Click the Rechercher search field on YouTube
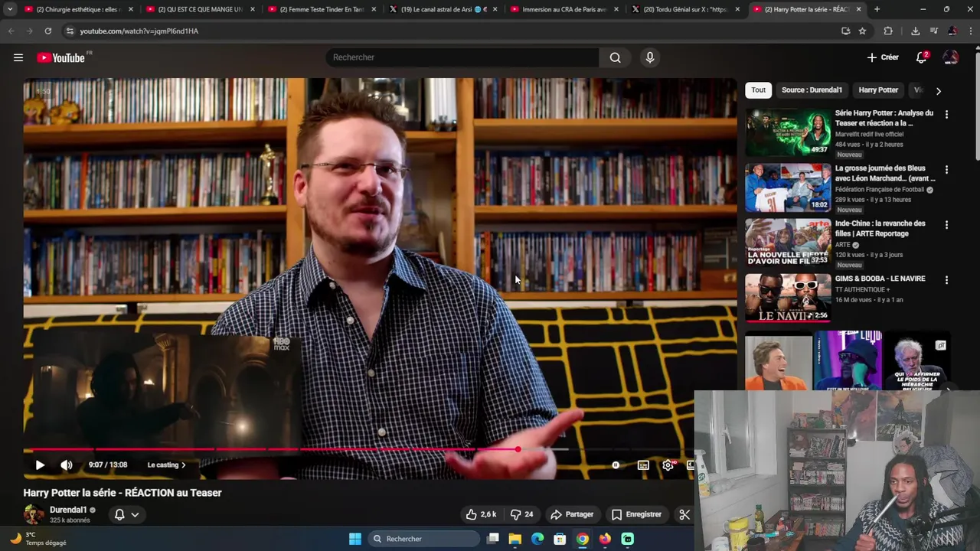This screenshot has width=980, height=551. click(462, 57)
